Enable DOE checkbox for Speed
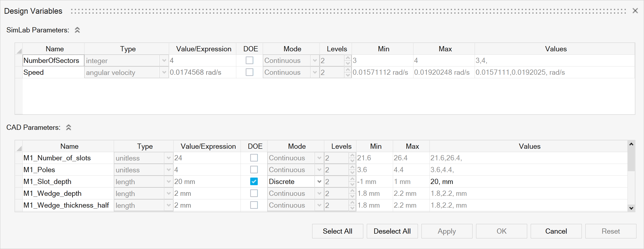644x249 pixels. [249, 72]
